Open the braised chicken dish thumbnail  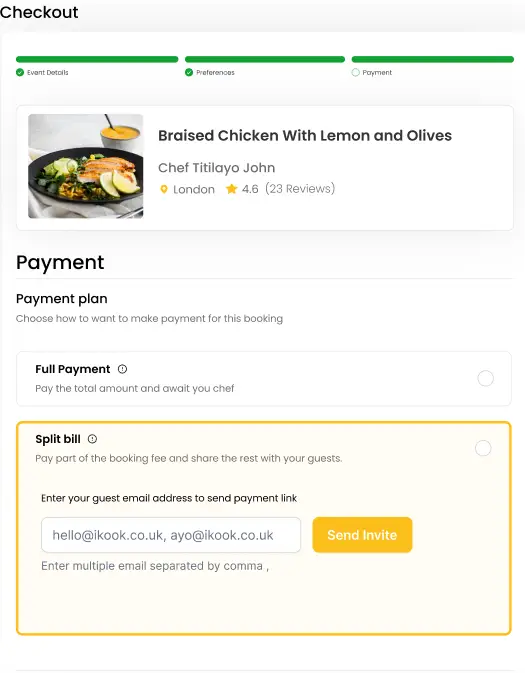(x=86, y=166)
